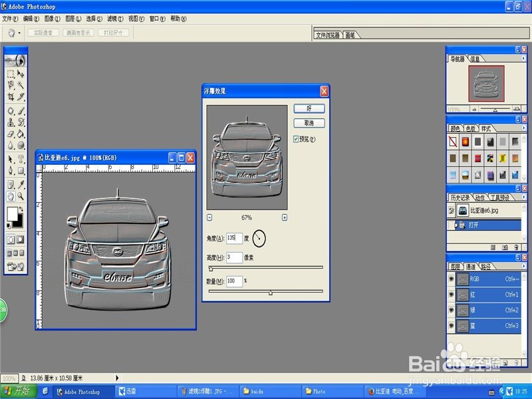Switch to the 图层 panel tab
Screen dimensions: 532x399
[456, 267]
